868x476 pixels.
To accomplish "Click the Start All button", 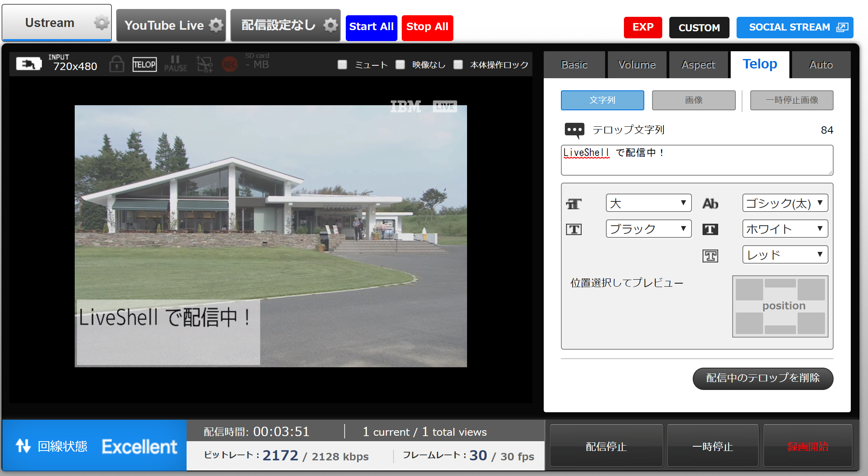I will tap(371, 28).
